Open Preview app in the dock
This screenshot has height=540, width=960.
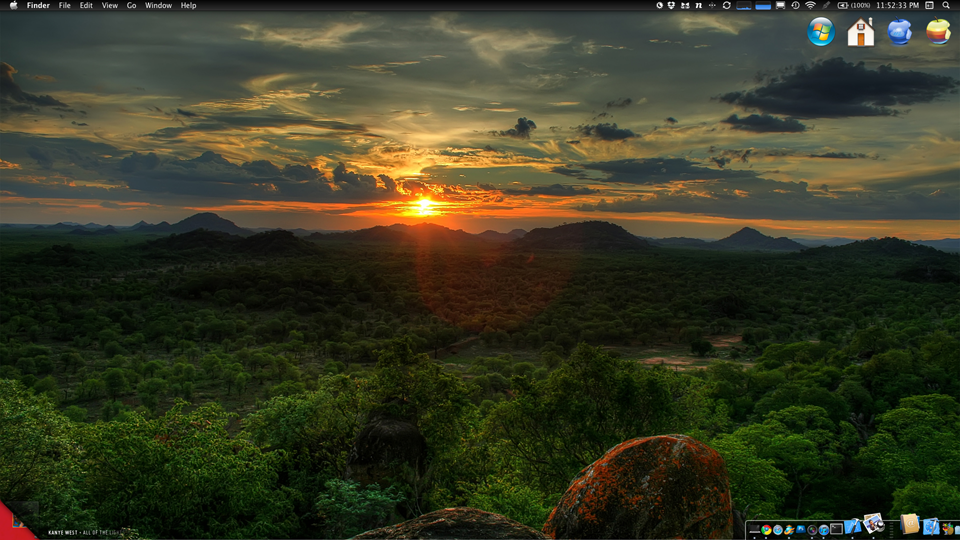874,523
